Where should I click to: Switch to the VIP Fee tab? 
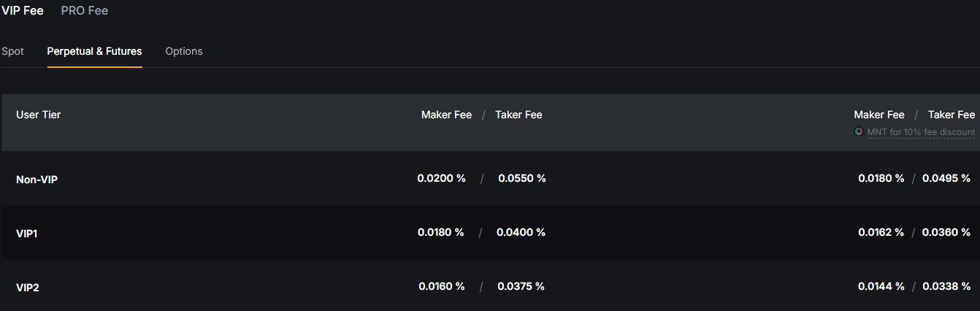click(23, 11)
